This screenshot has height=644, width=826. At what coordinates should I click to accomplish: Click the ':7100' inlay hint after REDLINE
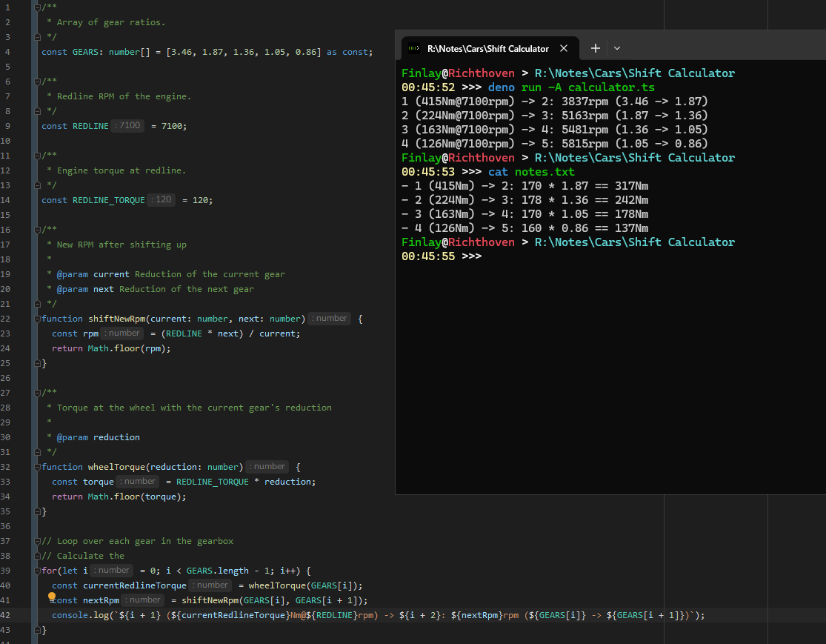(127, 126)
